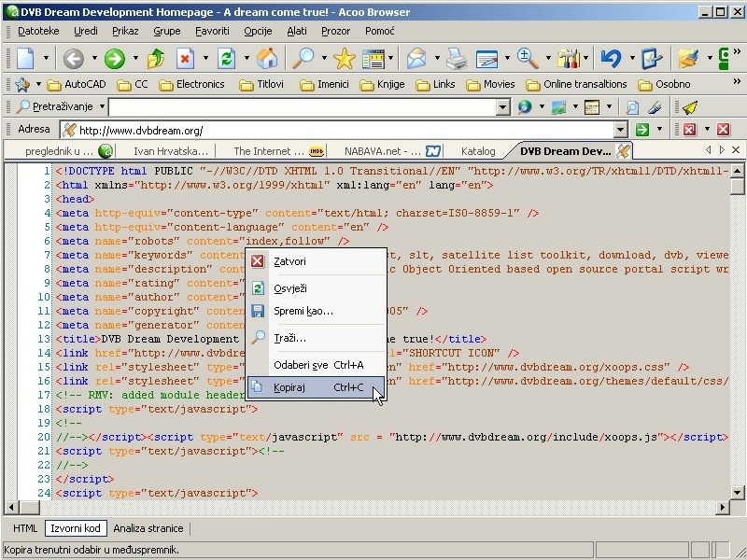The width and height of the screenshot is (747, 560).
Task: Switch to the Katalog tab
Action: click(x=478, y=151)
